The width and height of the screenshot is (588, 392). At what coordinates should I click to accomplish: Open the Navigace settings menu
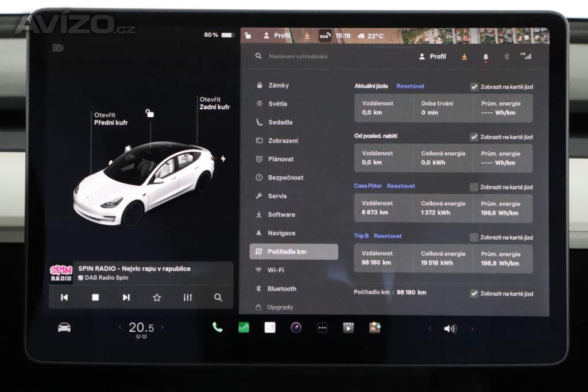[x=281, y=233]
